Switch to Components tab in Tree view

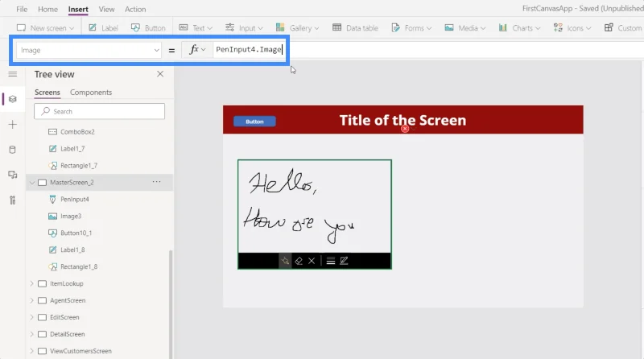(x=91, y=93)
